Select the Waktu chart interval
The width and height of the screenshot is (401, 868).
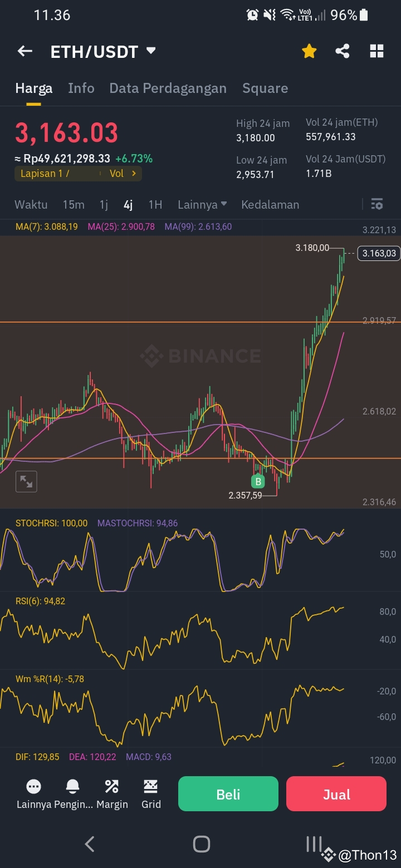pyautogui.click(x=31, y=204)
